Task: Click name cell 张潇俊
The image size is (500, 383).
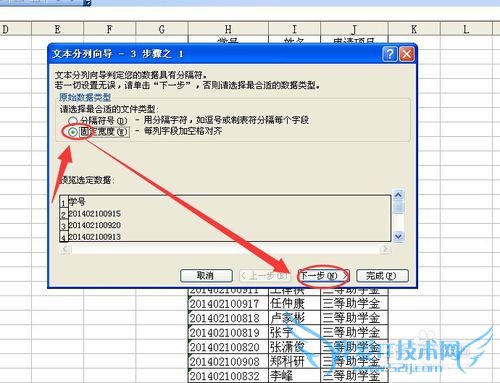Action: [295, 347]
